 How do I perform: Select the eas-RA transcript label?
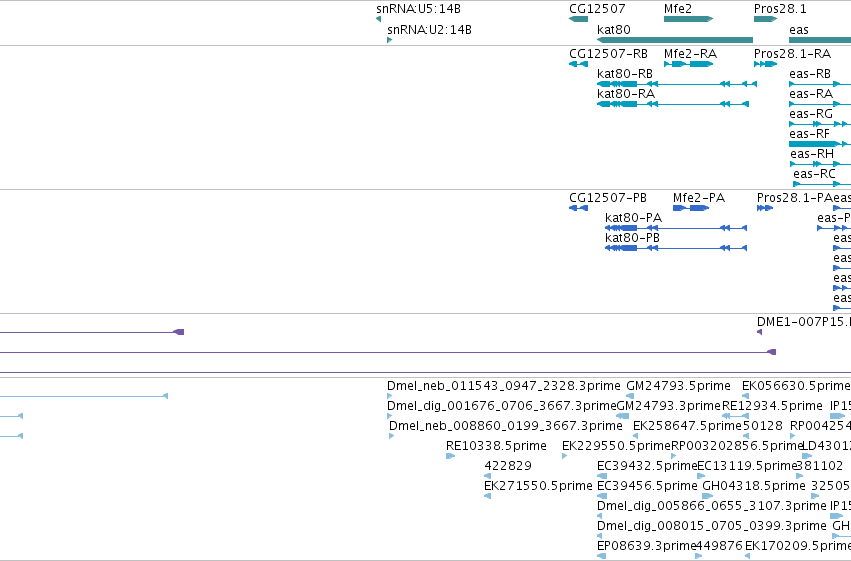811,94
